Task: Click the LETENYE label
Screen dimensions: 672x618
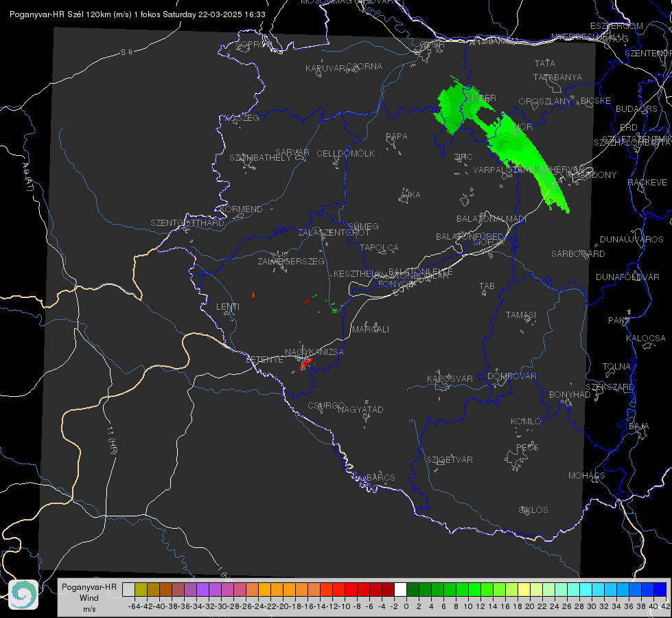Action: [x=264, y=360]
